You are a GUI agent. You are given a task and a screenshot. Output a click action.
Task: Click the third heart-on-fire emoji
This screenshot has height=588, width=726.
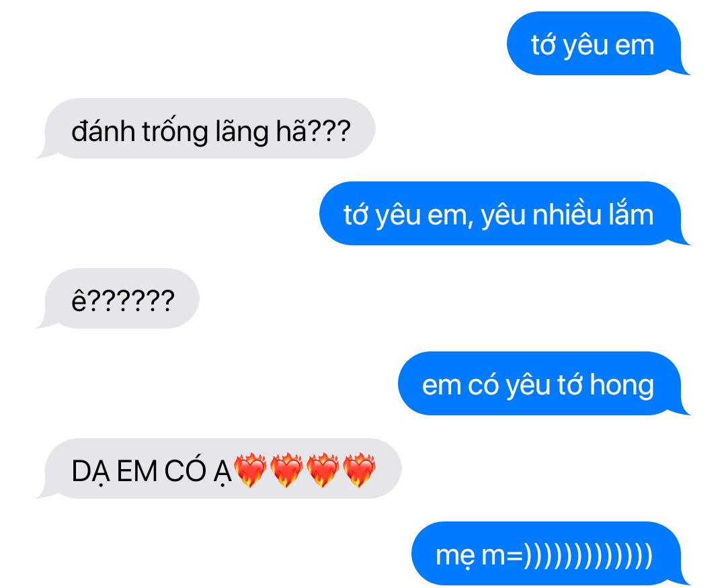(323, 470)
